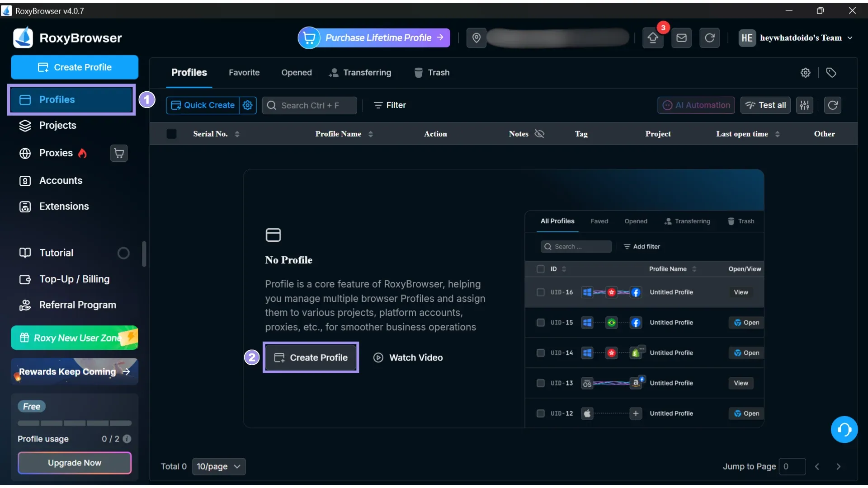
Task: Go to the previous page arrow
Action: (817, 466)
